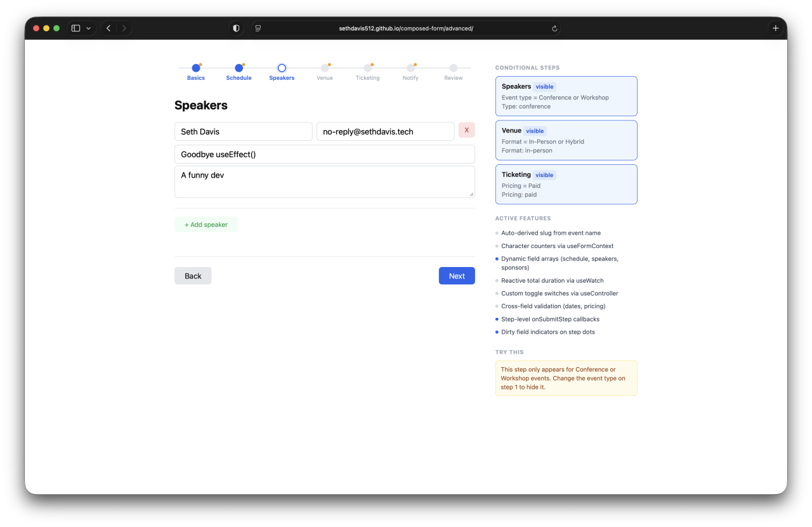Click the page settings icon in address bar
The height and width of the screenshot is (527, 812).
click(258, 28)
